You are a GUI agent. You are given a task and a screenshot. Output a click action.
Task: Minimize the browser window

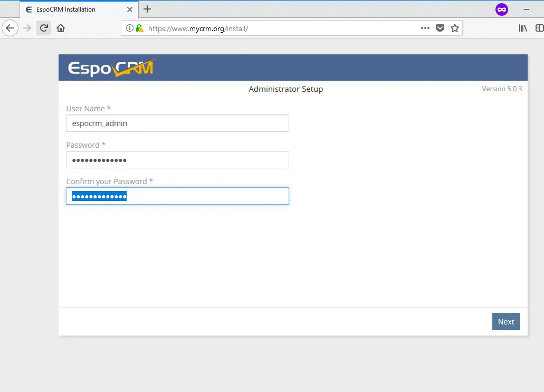coord(526,9)
